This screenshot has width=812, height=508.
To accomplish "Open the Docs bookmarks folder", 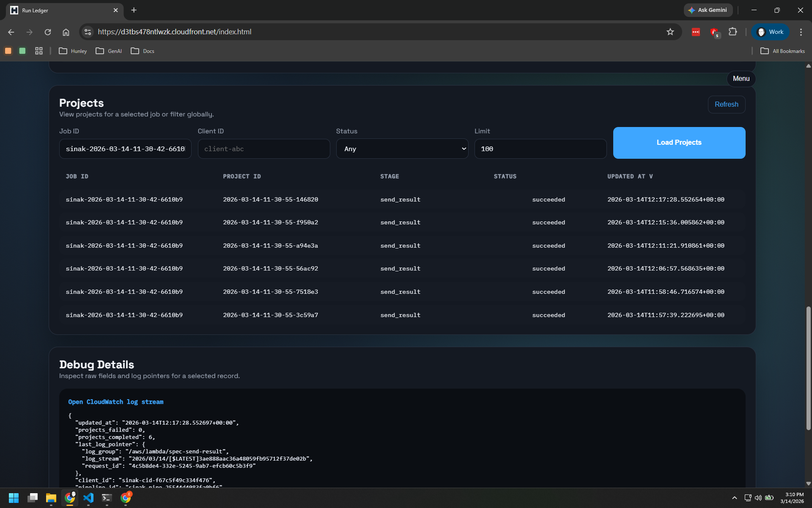I will (x=143, y=51).
